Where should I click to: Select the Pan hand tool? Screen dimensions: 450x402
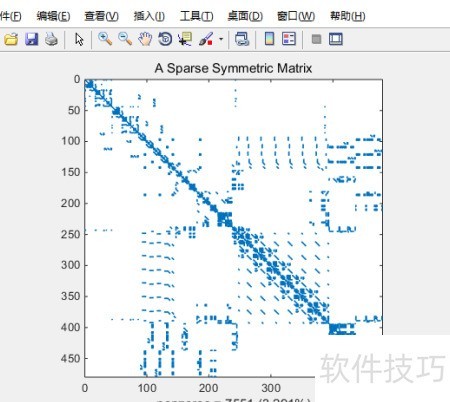(x=145, y=39)
